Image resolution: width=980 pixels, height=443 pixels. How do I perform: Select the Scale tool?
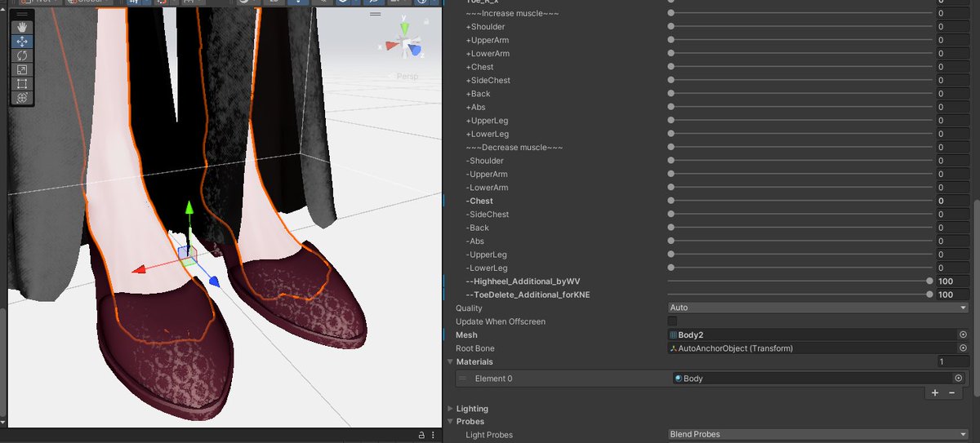22,69
